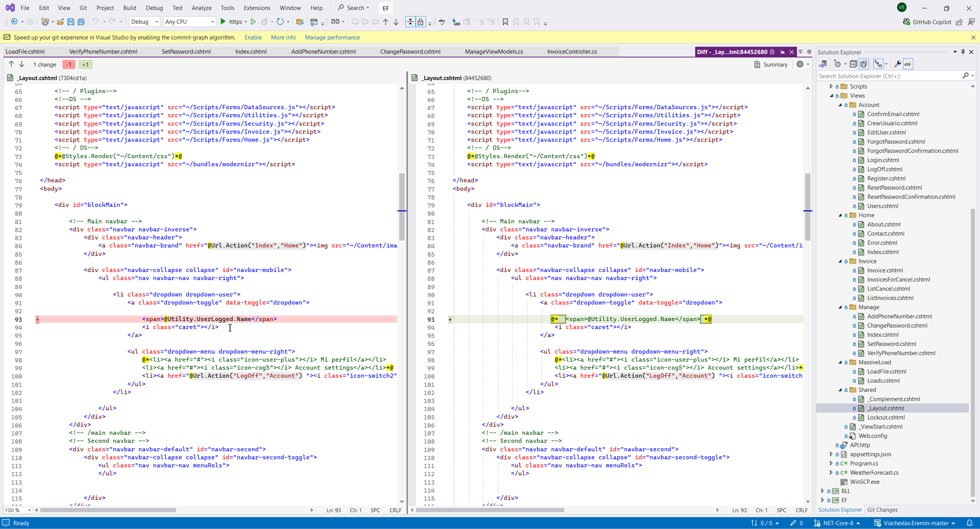Toggle the lock icon in the toolbar

[x=420, y=22]
